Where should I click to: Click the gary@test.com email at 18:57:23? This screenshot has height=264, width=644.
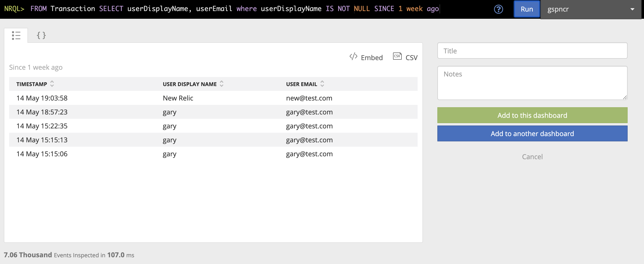coord(309,112)
